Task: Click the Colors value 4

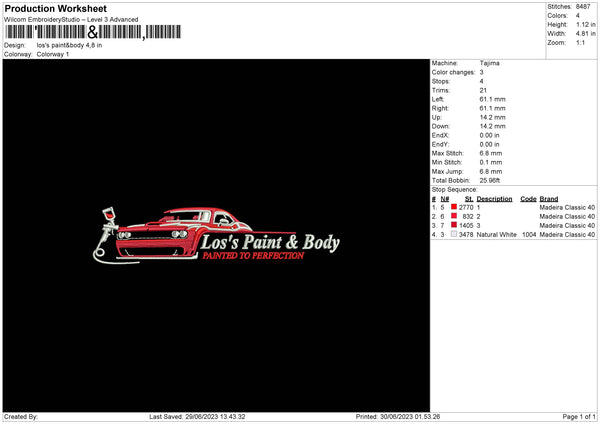Action: [x=578, y=16]
